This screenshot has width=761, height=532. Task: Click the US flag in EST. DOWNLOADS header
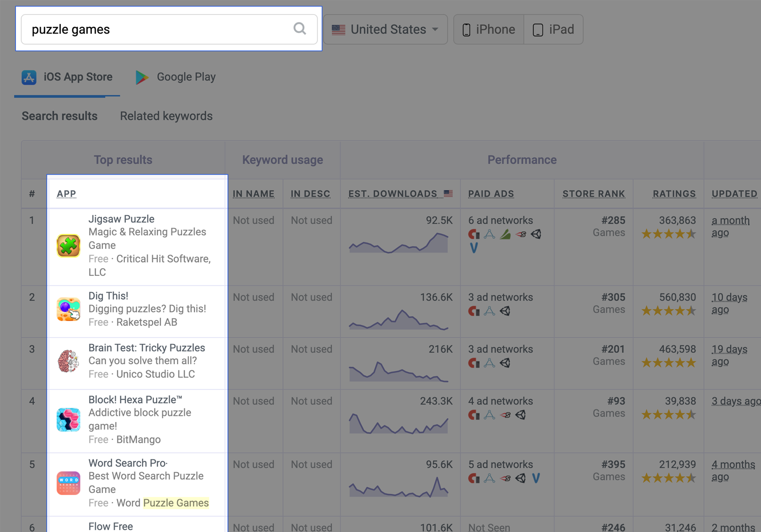click(448, 193)
